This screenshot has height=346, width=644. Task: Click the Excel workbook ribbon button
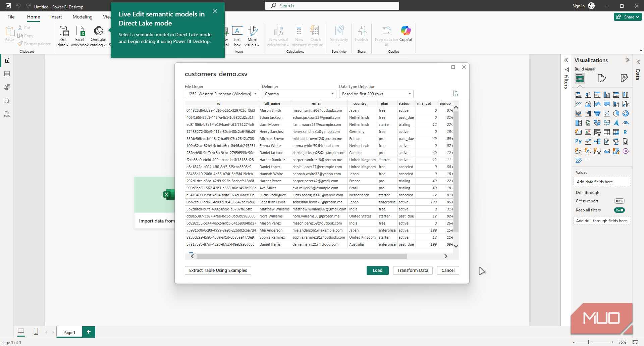tap(80, 36)
